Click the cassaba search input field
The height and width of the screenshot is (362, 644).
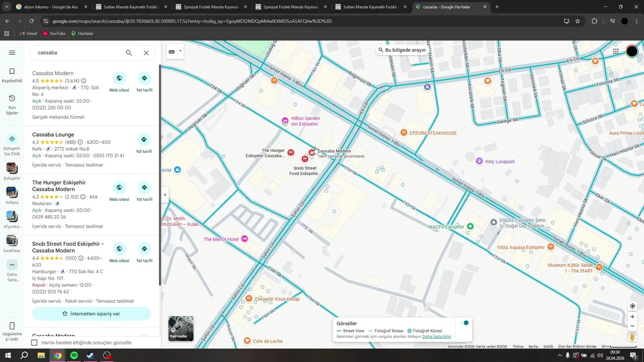tap(78, 53)
